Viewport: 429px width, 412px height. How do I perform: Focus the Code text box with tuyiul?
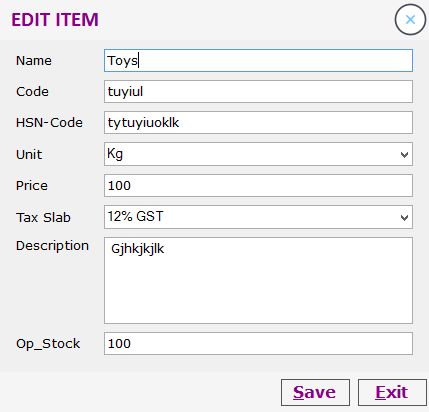click(258, 92)
